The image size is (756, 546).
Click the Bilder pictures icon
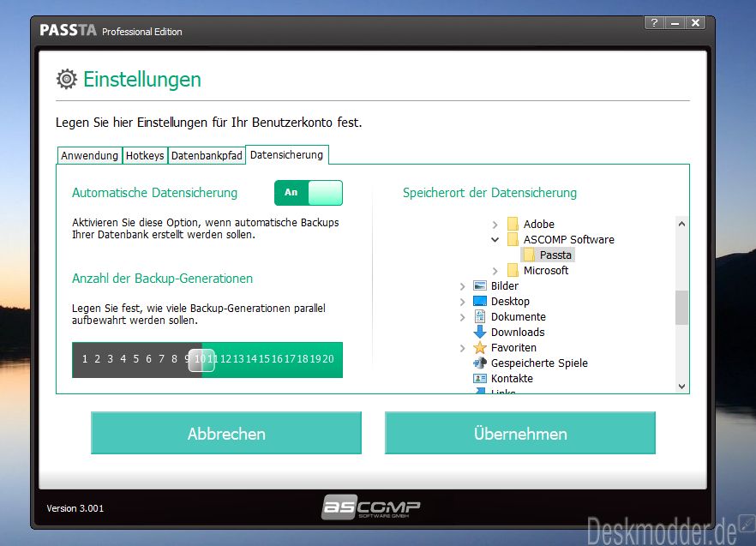pyautogui.click(x=480, y=285)
